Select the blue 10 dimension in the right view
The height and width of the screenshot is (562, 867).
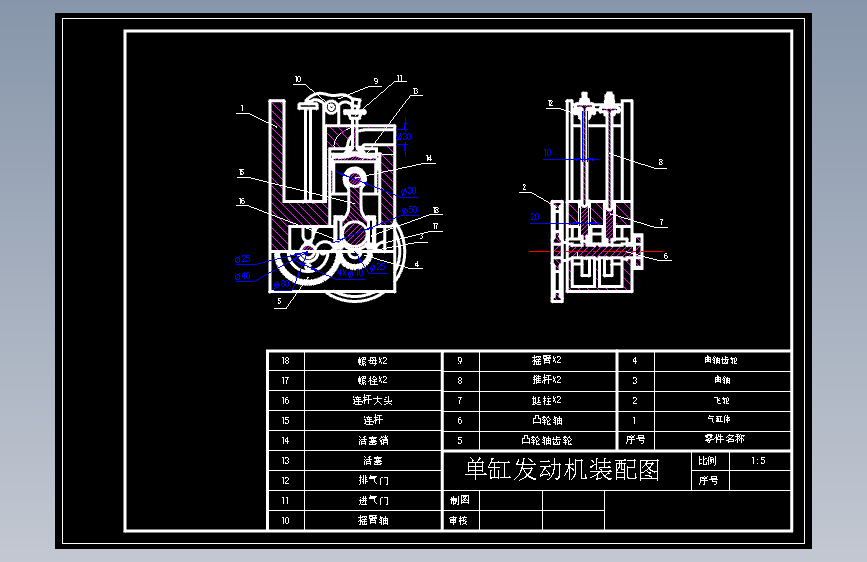[x=547, y=153]
